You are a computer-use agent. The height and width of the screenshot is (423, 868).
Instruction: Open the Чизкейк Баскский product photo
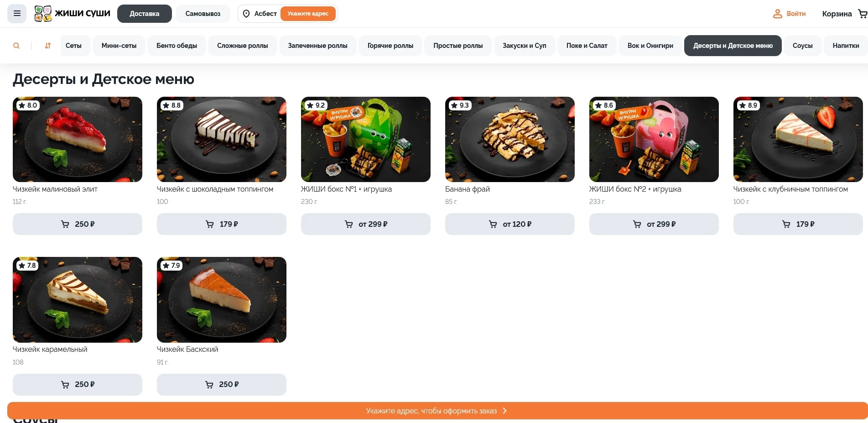pyautogui.click(x=222, y=300)
